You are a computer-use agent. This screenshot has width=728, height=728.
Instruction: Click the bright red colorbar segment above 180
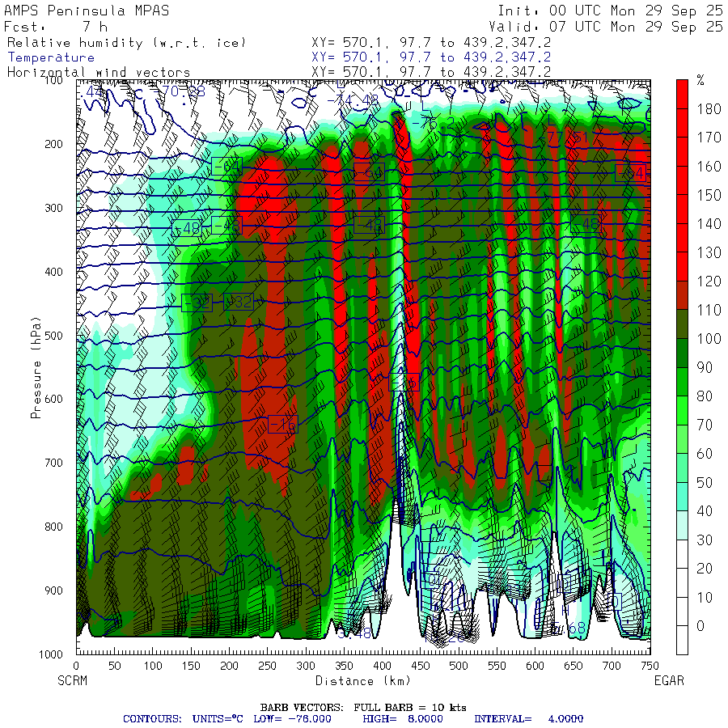[682, 95]
